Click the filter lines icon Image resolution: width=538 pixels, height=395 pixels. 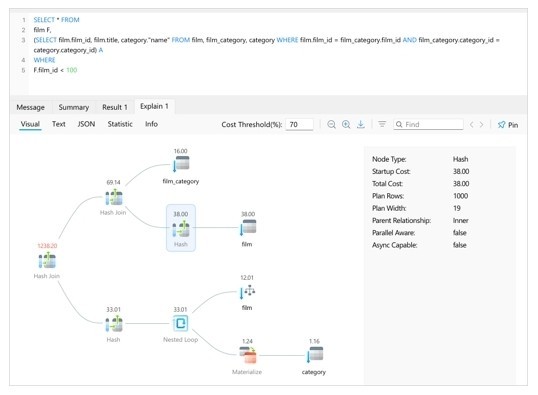(x=382, y=124)
